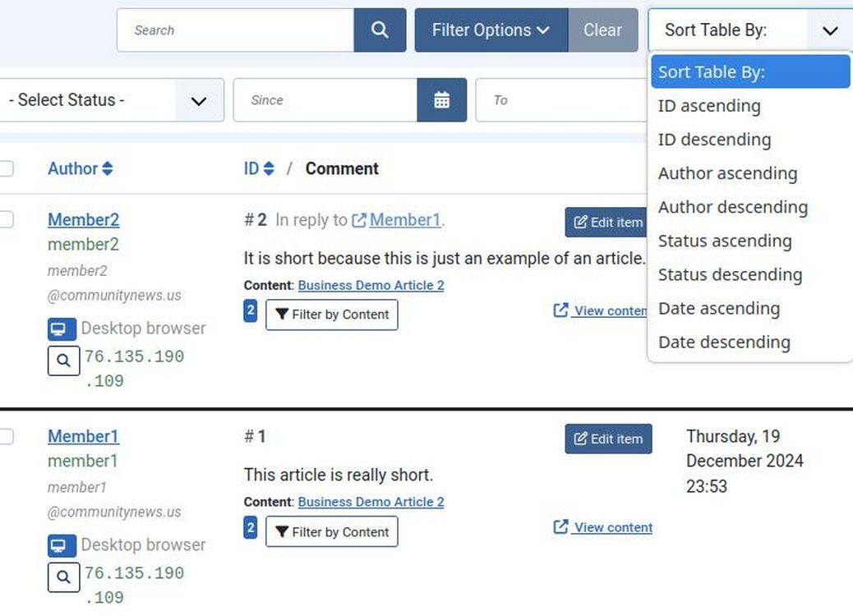Click IP lookup icon for Member1
The width and height of the screenshot is (853, 616).
click(63, 577)
